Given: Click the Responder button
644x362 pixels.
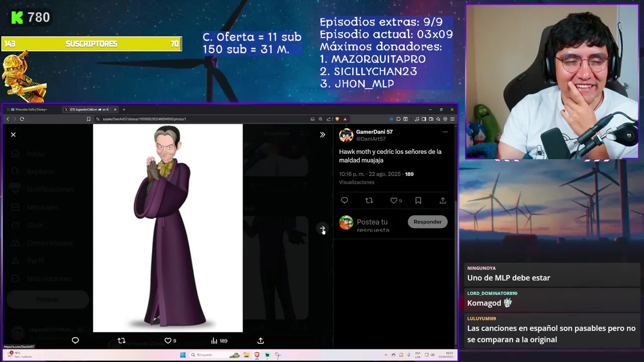Looking at the screenshot, I should tap(428, 222).
